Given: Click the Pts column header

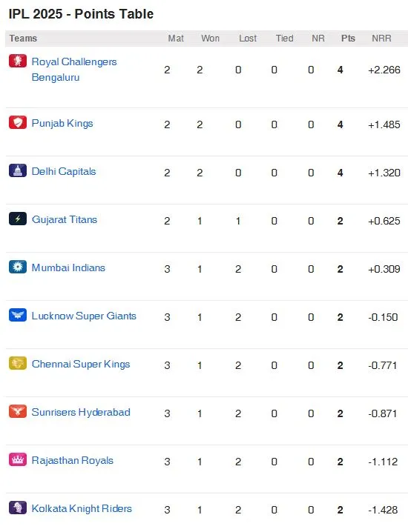Looking at the screenshot, I should 348,39.
